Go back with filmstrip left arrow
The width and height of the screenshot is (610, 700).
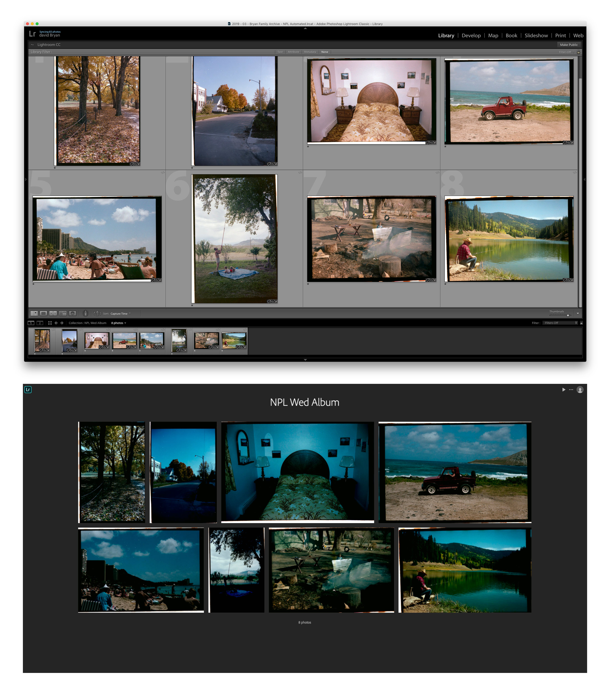[x=56, y=323]
